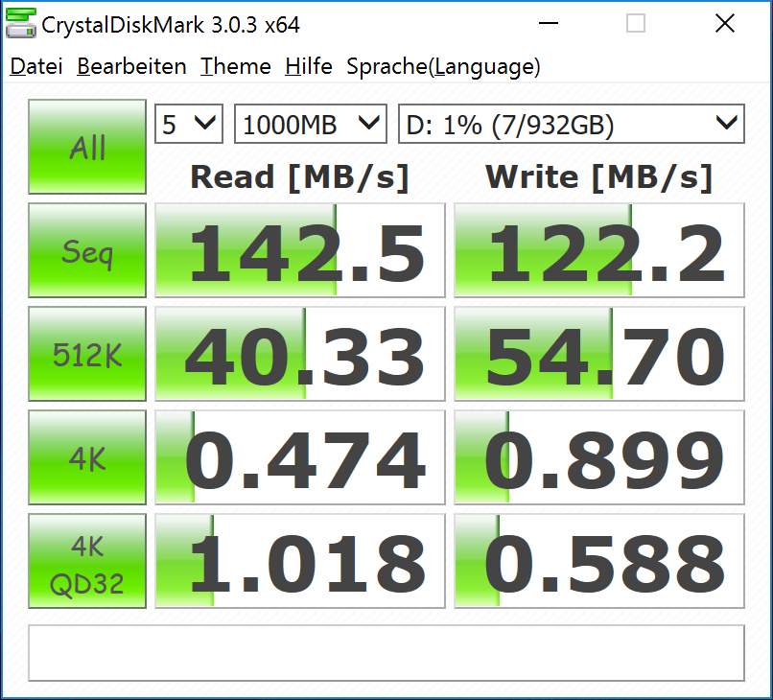Select the 4K QD32 read result 1.018
This screenshot has width=773, height=700.
click(300, 561)
